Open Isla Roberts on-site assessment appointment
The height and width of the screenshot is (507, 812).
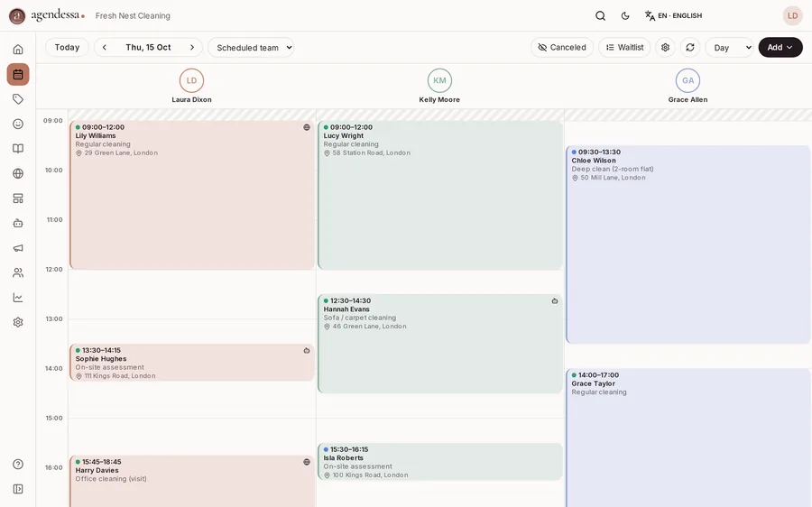pos(440,462)
